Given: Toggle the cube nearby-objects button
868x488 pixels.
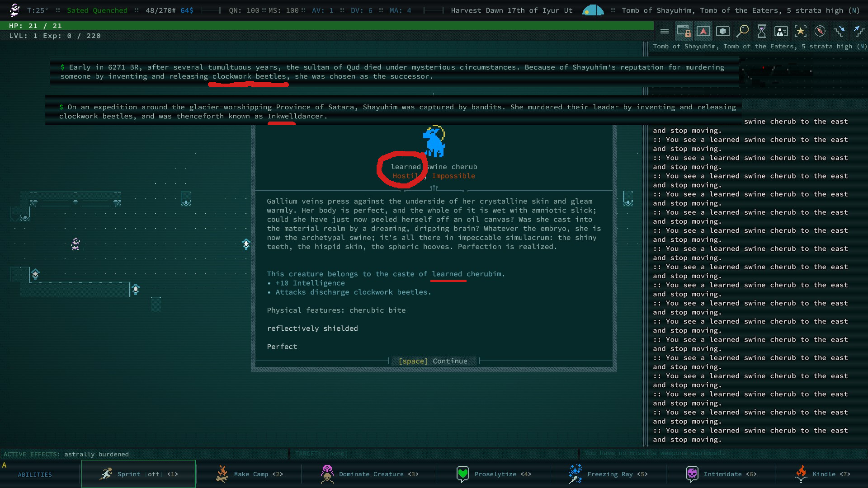Looking at the screenshot, I should coord(722,31).
